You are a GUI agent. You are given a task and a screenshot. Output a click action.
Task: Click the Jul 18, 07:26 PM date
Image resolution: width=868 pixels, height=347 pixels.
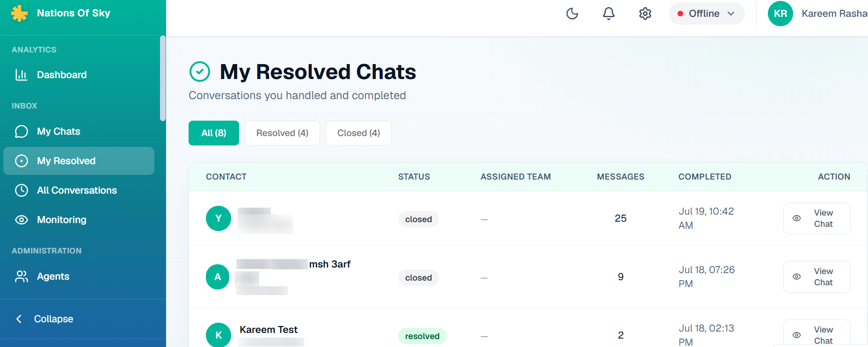707,277
